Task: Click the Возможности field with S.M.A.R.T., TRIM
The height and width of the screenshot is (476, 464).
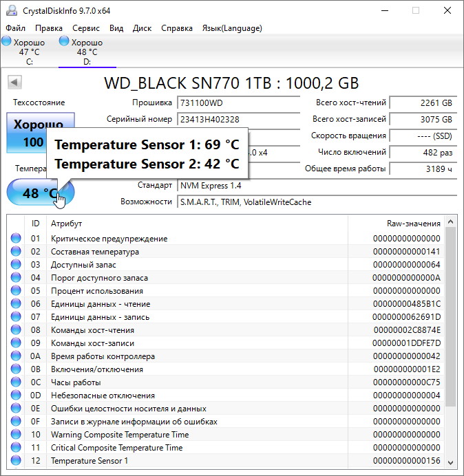Action: click(x=317, y=202)
